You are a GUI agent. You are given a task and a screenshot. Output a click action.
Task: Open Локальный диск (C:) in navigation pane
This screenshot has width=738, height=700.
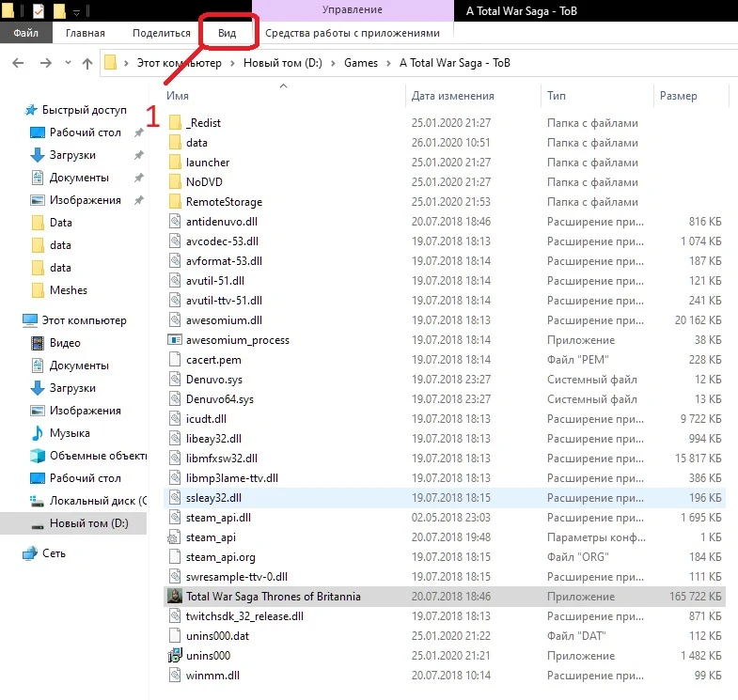[x=98, y=501]
